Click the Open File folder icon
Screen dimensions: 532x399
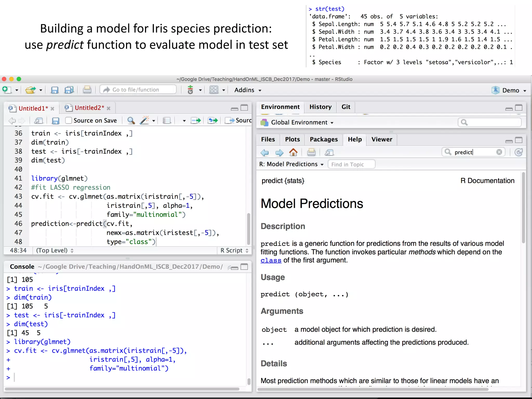coord(31,90)
